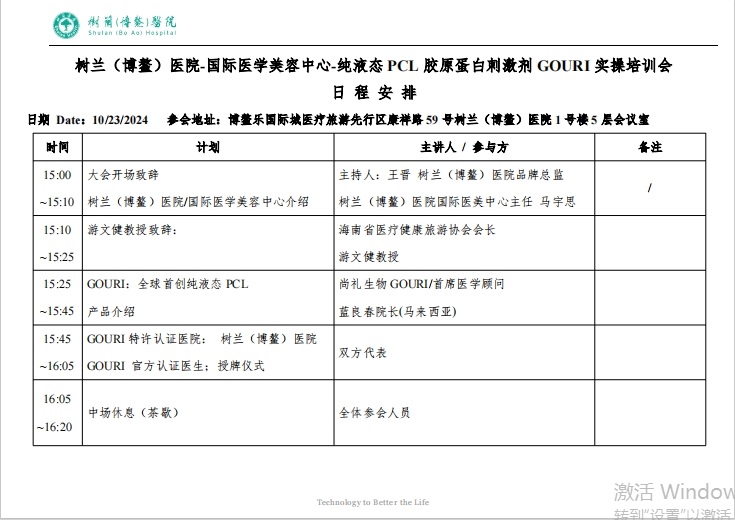Click 蓝良春院长(马来西亚) speaker name
The height and width of the screenshot is (520, 735).
(x=398, y=311)
